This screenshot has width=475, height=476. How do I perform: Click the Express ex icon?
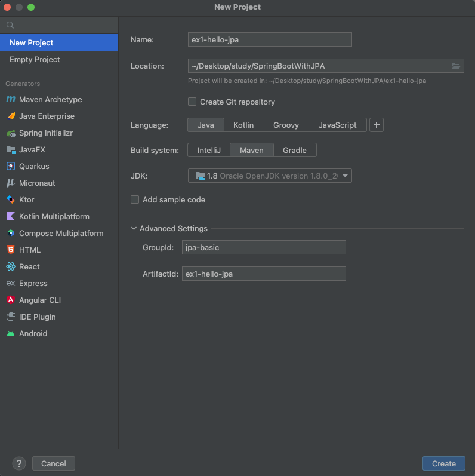[x=11, y=283]
